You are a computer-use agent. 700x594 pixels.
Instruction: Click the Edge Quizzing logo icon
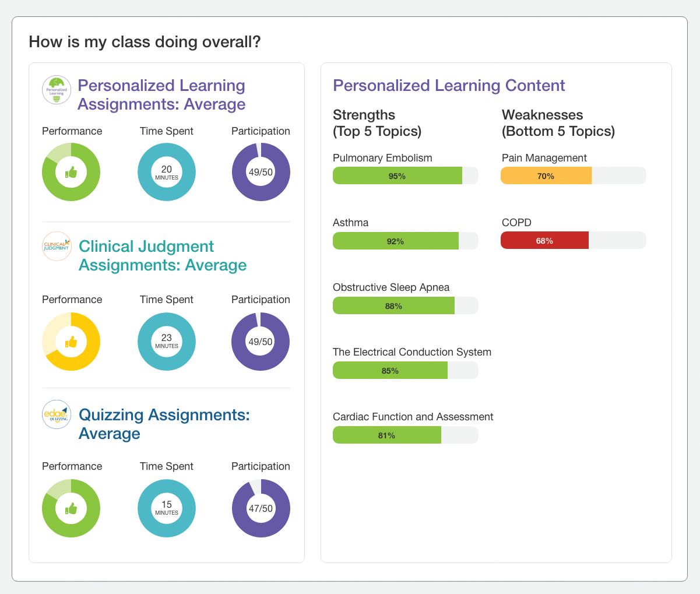tap(57, 414)
